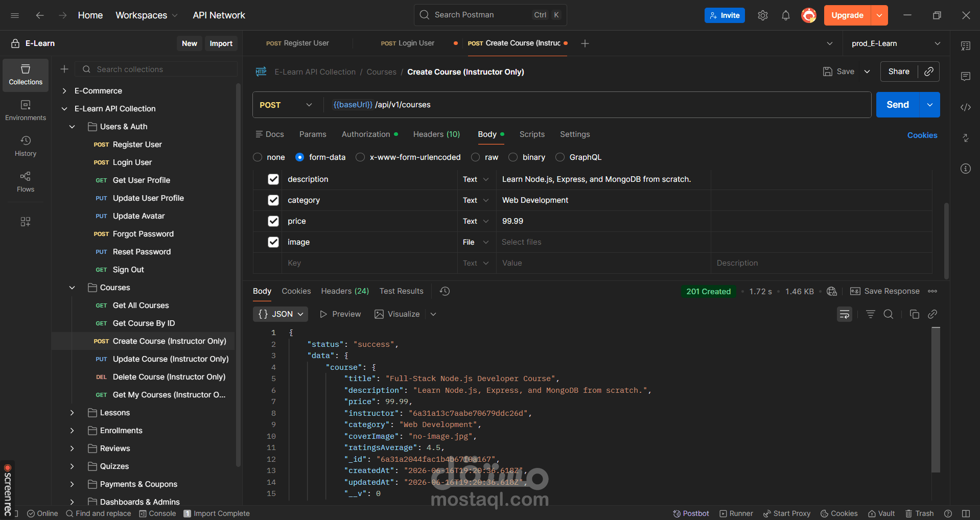Open the Flows sidebar panel
The image size is (980, 520).
click(26, 182)
